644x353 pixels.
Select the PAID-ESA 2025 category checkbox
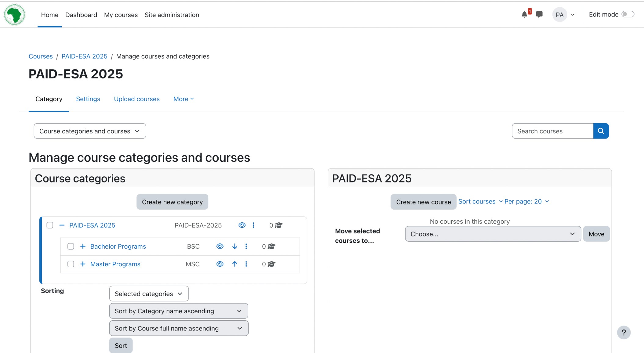(50, 225)
